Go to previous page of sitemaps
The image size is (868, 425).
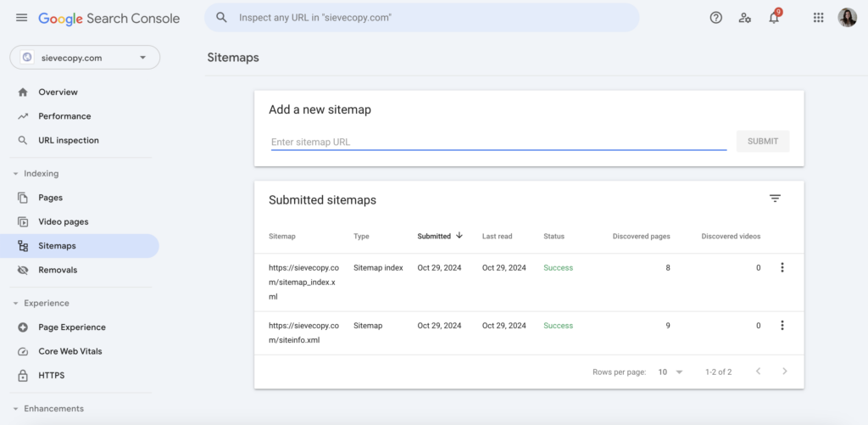pyautogui.click(x=759, y=372)
